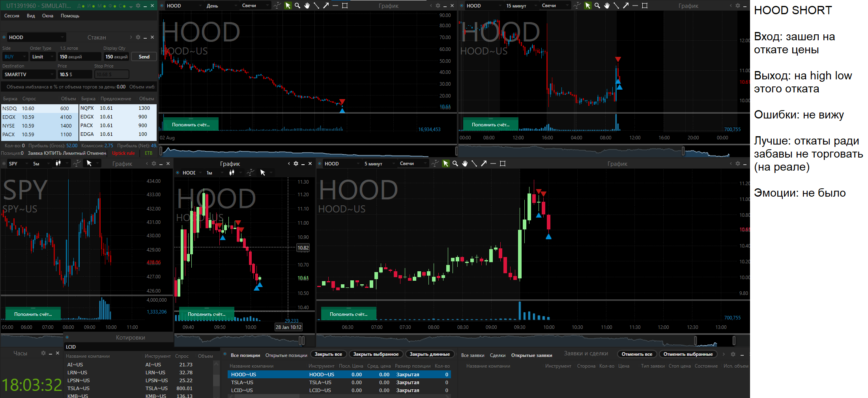This screenshot has width=868, height=398.
Task: Select HOOD~US row in positions table
Action: (339, 374)
